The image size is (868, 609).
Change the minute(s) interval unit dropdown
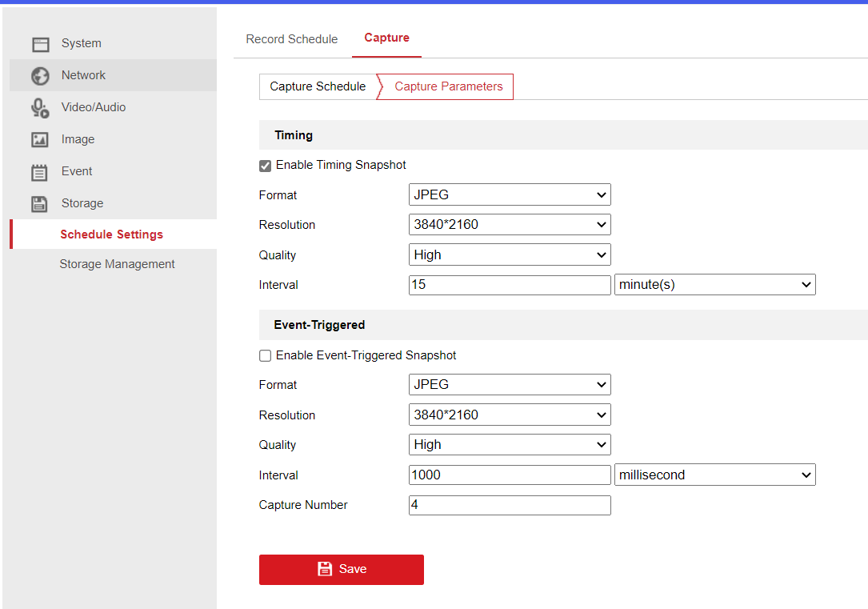point(714,285)
